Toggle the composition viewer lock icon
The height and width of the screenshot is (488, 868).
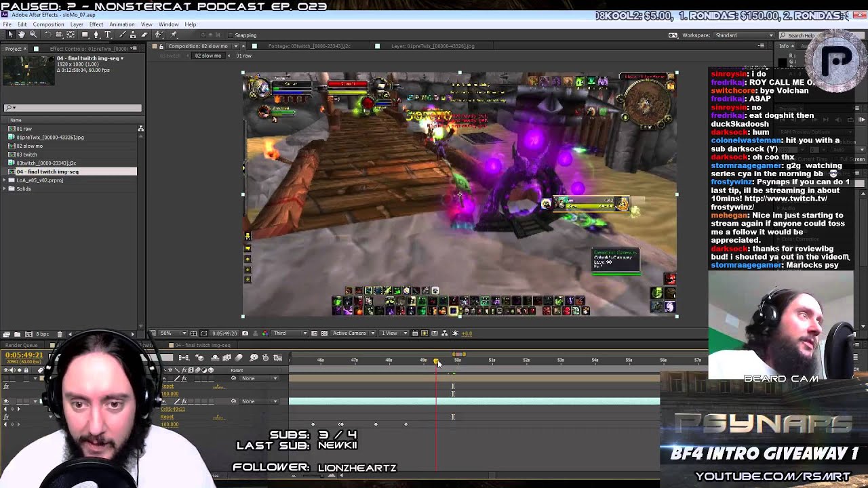click(161, 46)
